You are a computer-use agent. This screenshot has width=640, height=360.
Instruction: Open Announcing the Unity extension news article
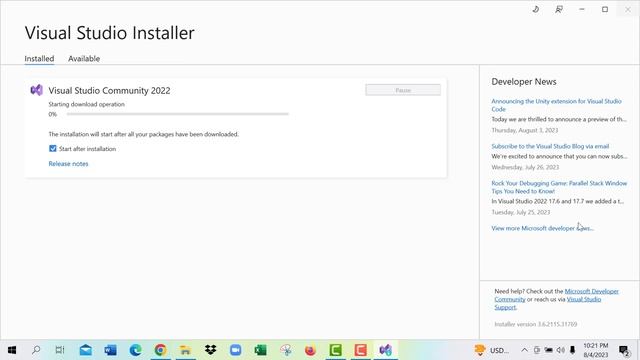click(x=556, y=105)
